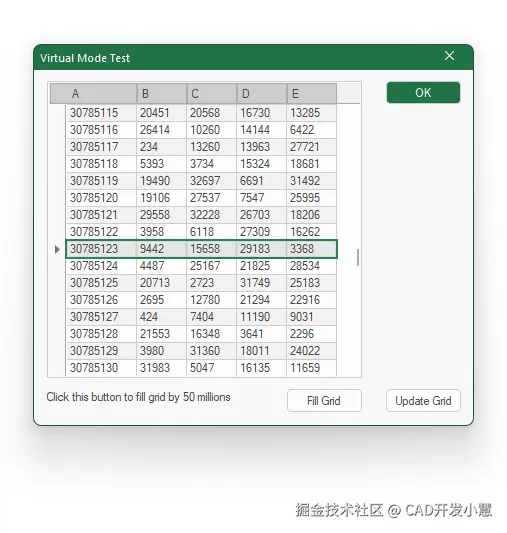This screenshot has width=507, height=533.
Task: Select cell 30785119
Action: (x=101, y=181)
